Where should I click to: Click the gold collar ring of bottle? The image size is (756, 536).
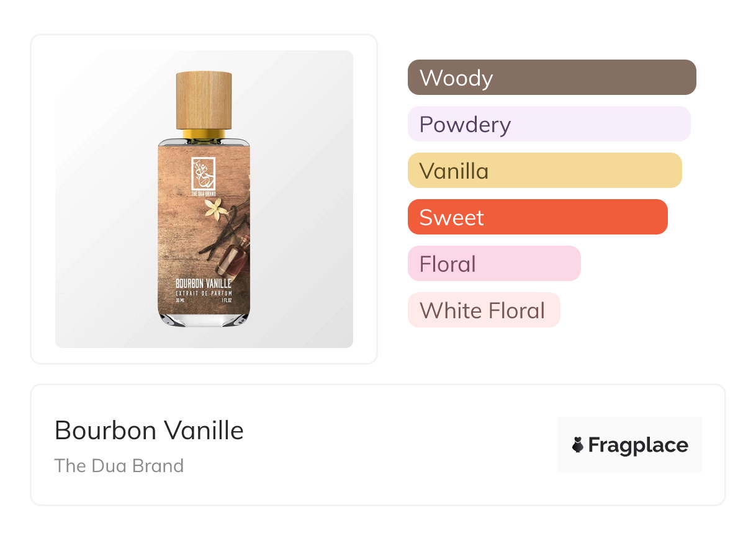tap(204, 133)
